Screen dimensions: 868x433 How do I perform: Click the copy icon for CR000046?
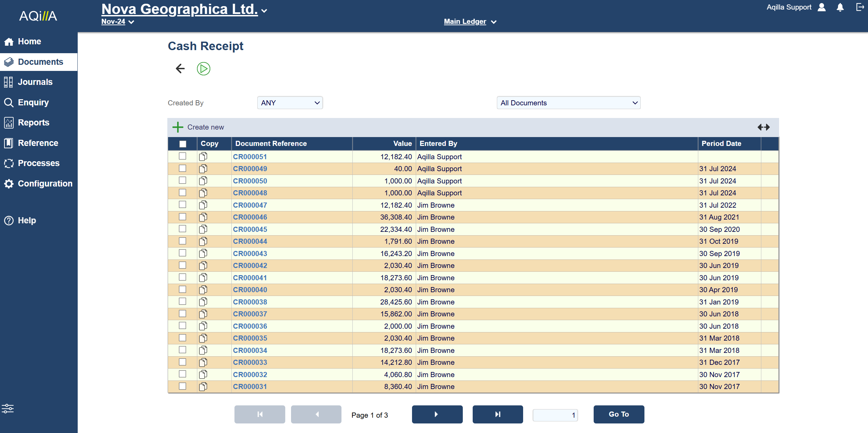203,217
